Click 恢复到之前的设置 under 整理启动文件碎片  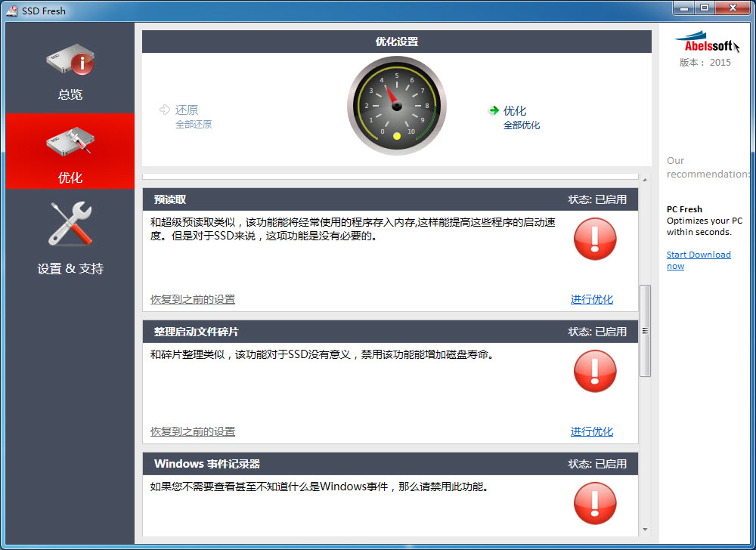coord(193,431)
